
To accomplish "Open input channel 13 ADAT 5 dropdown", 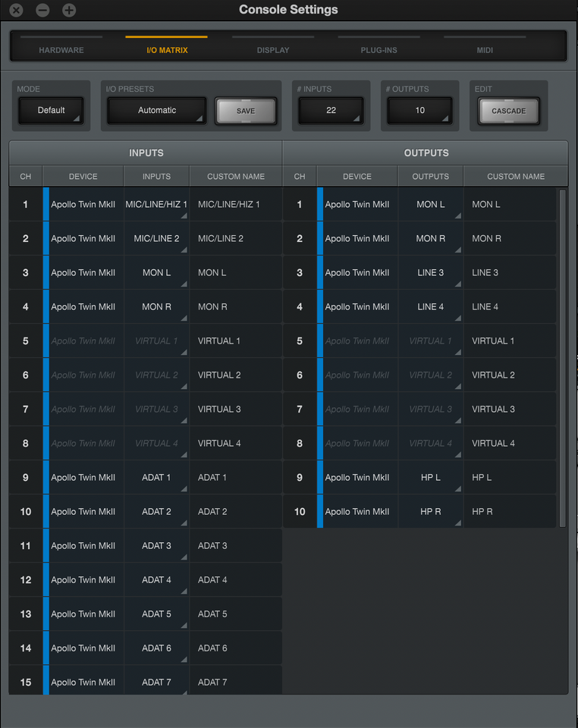I will [156, 613].
